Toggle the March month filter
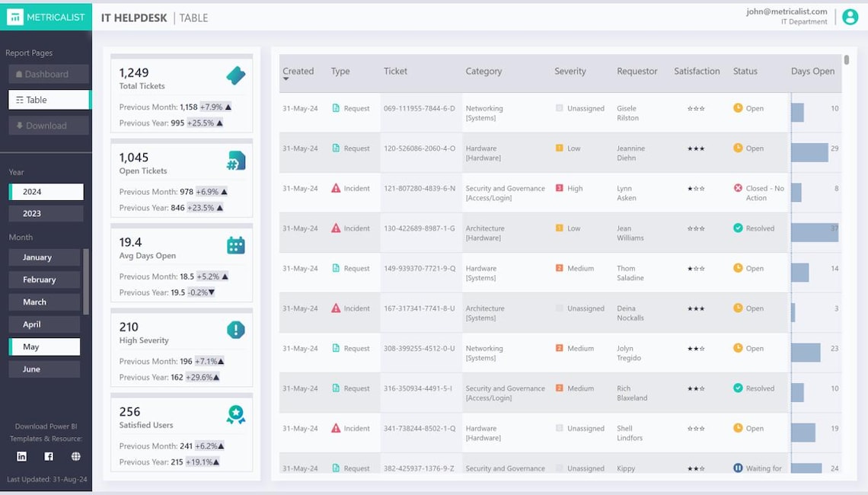Viewport: 868px width, 495px height. tap(43, 302)
